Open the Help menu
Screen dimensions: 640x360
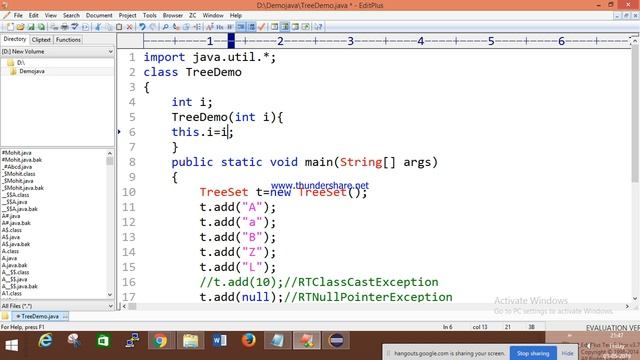click(236, 16)
